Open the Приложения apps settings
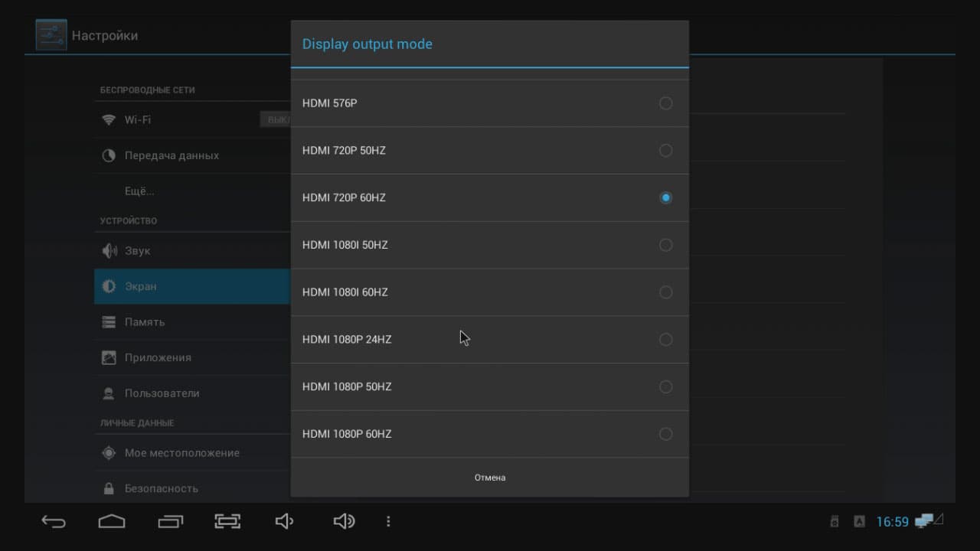The image size is (980, 551). [158, 357]
